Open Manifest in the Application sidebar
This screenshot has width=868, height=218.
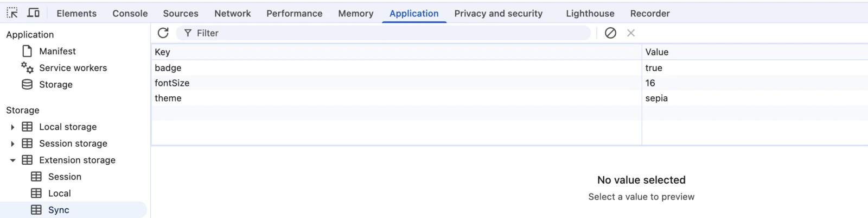(x=58, y=51)
